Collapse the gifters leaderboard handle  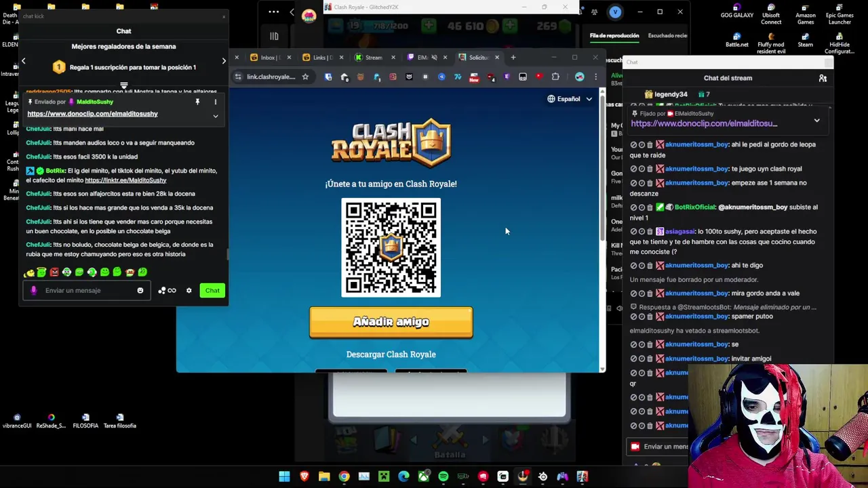tap(123, 85)
